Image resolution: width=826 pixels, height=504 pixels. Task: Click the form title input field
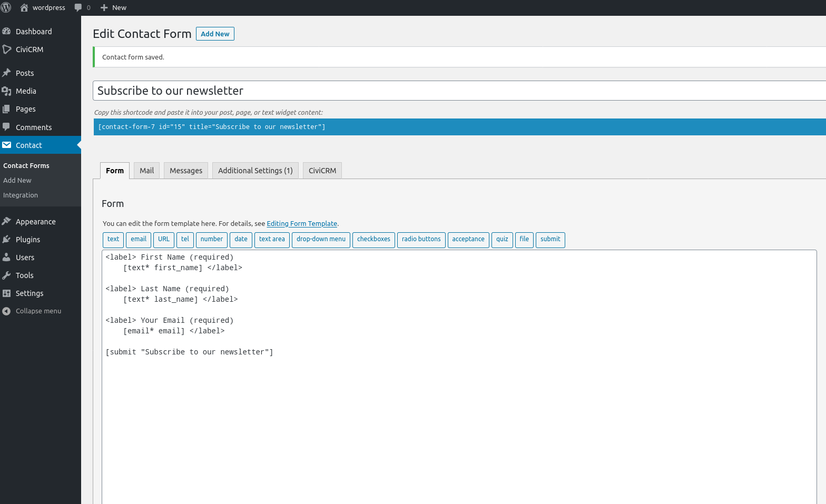tap(458, 91)
